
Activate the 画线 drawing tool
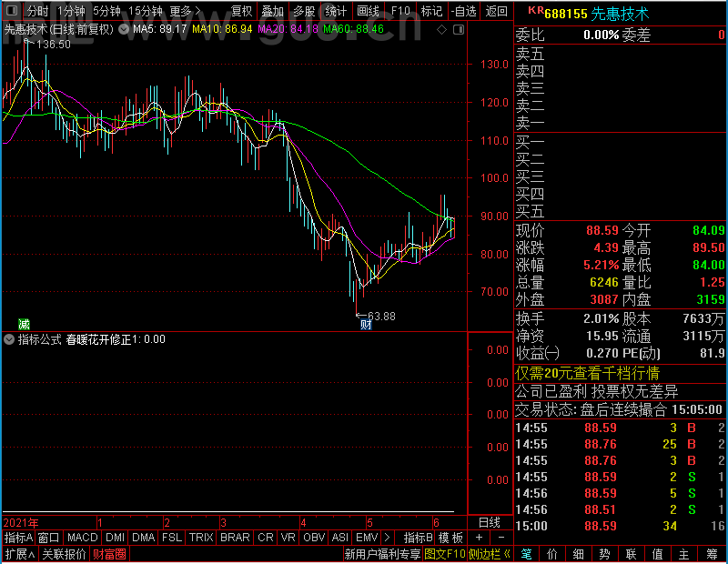click(368, 11)
